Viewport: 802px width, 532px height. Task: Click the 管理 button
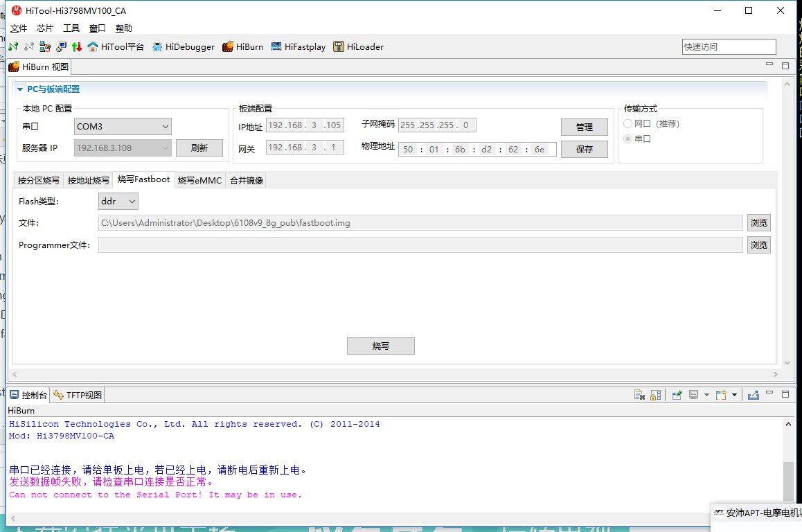pos(584,127)
